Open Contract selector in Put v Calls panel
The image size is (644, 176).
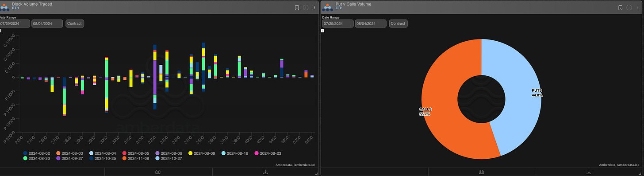click(x=398, y=23)
